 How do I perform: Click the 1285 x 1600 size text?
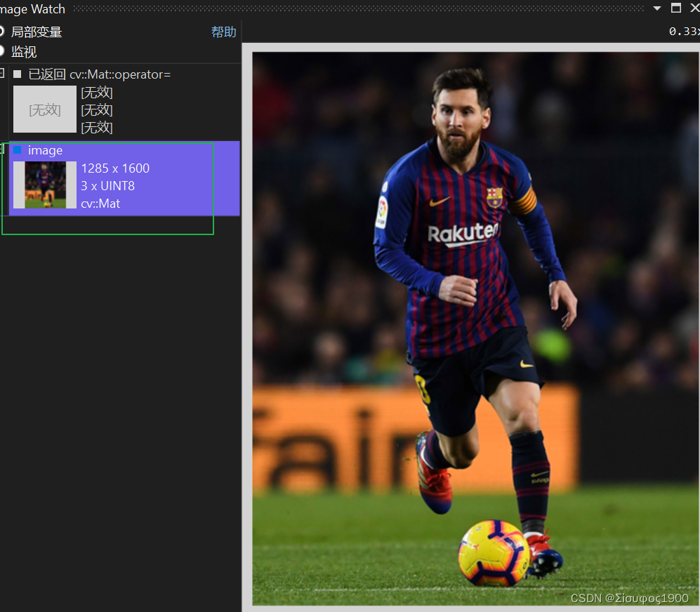115,168
